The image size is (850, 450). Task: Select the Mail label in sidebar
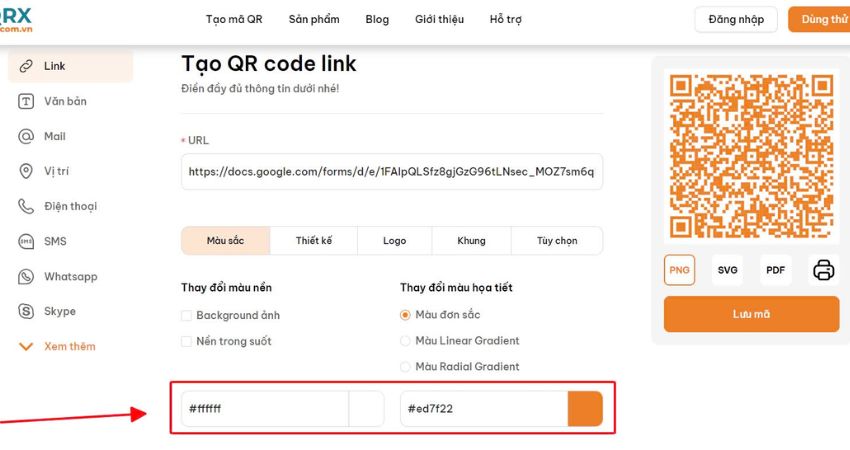pos(55,136)
